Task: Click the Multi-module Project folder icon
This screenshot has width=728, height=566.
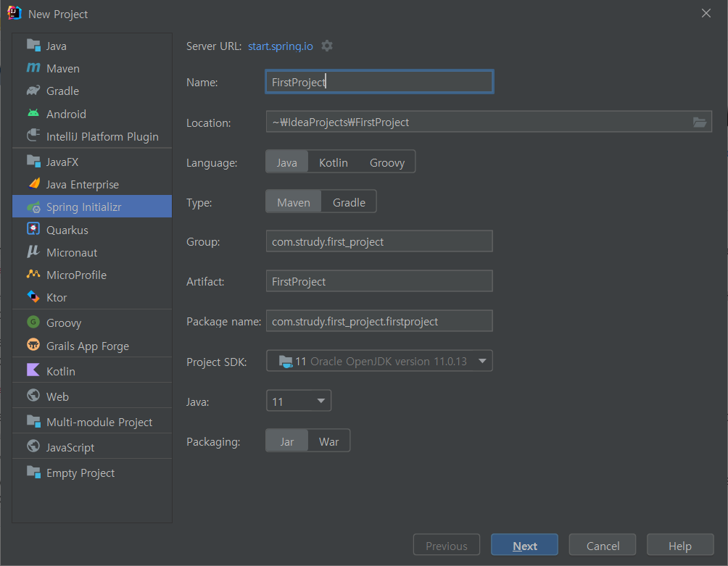Action: point(33,421)
